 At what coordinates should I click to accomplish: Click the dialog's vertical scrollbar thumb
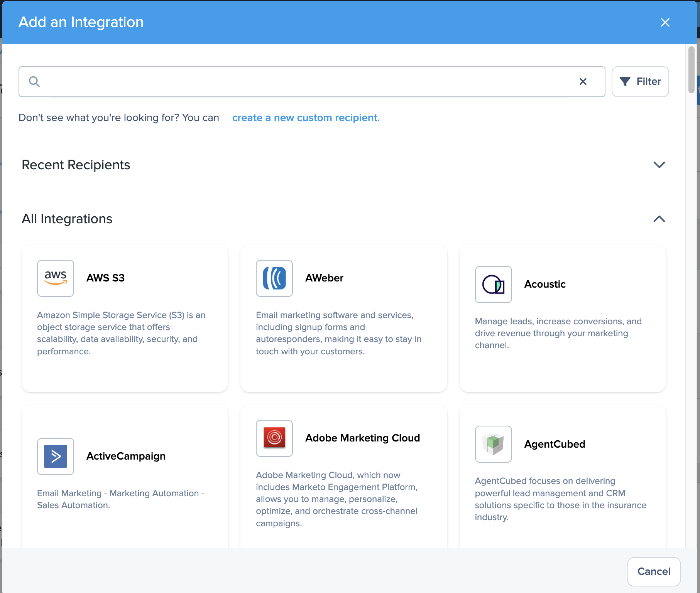coord(691,69)
